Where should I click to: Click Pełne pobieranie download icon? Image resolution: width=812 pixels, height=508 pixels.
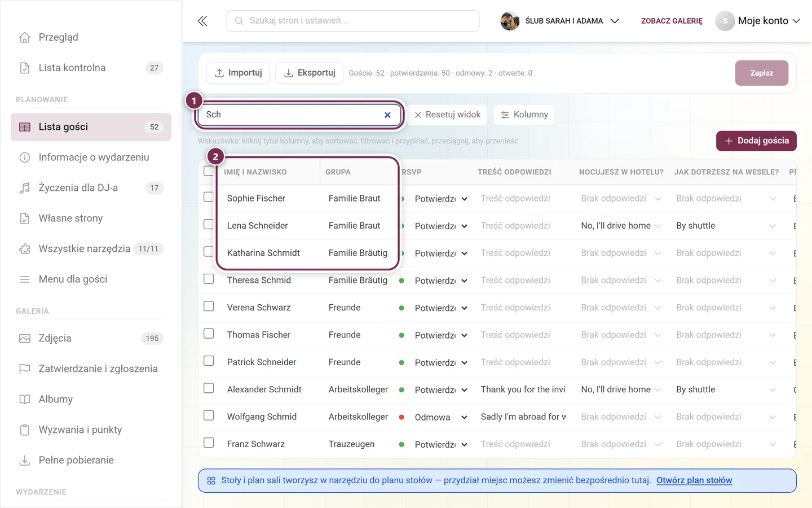(x=25, y=461)
